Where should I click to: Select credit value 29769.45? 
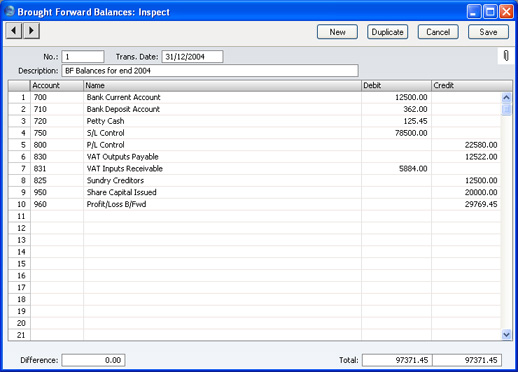click(466, 204)
